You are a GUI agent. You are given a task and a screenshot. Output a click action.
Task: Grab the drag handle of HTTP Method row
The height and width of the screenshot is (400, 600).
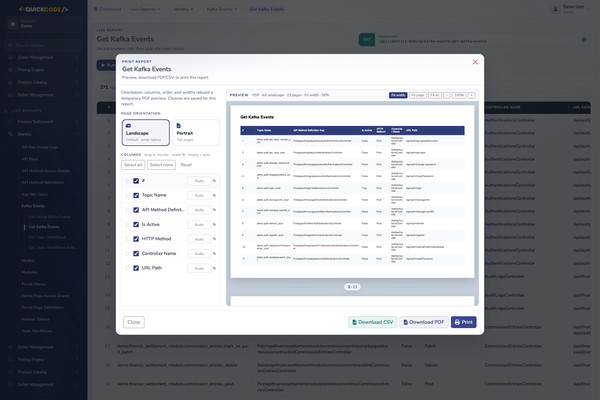(x=127, y=239)
